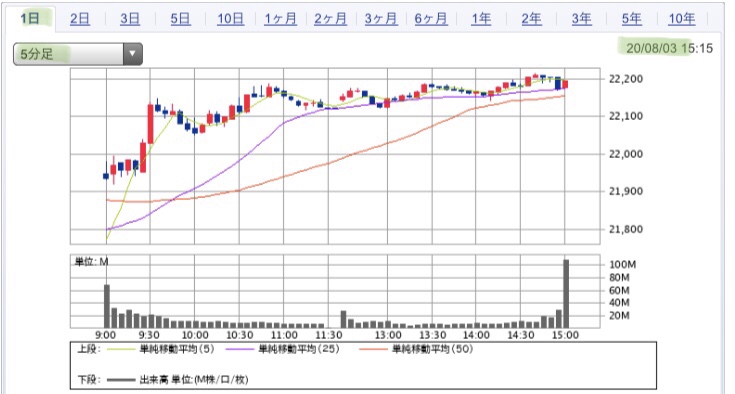This screenshot has width=735, height=394.
Task: Open the 5日 chart range
Action: click(180, 19)
